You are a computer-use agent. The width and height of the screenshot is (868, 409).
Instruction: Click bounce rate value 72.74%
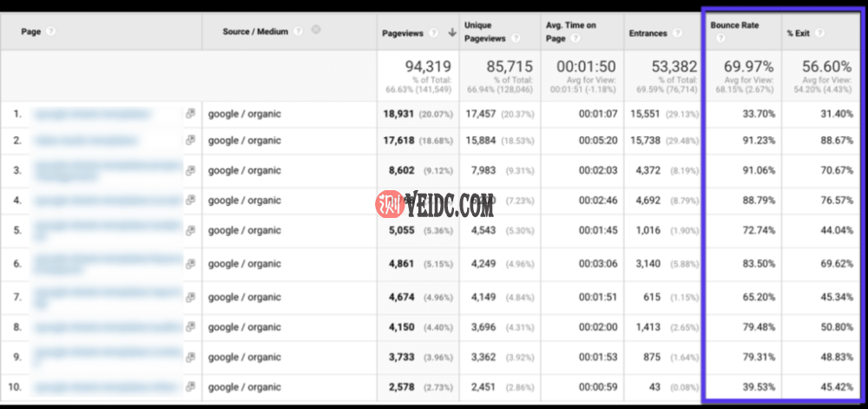click(759, 230)
